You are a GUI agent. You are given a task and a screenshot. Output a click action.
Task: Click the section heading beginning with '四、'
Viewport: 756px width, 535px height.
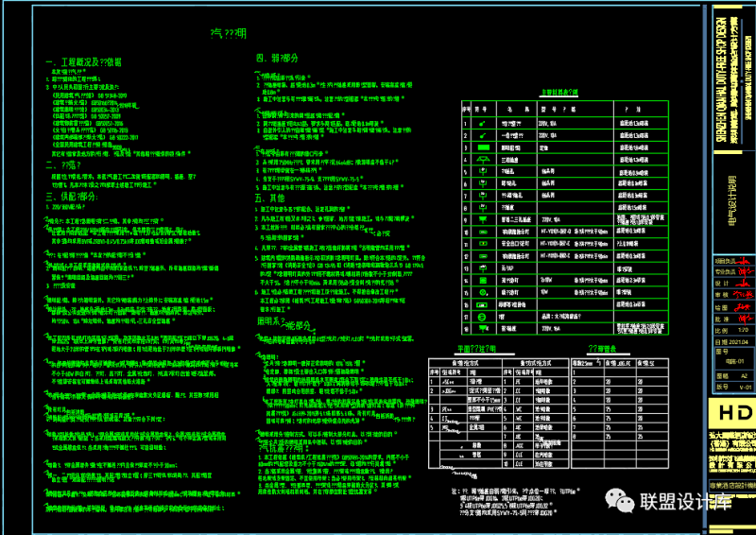tap(276, 58)
